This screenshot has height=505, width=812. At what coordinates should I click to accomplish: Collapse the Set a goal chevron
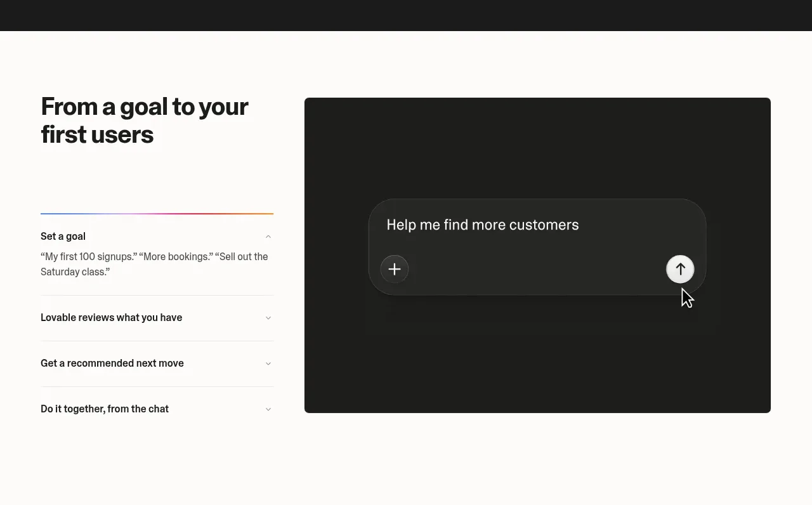(268, 237)
